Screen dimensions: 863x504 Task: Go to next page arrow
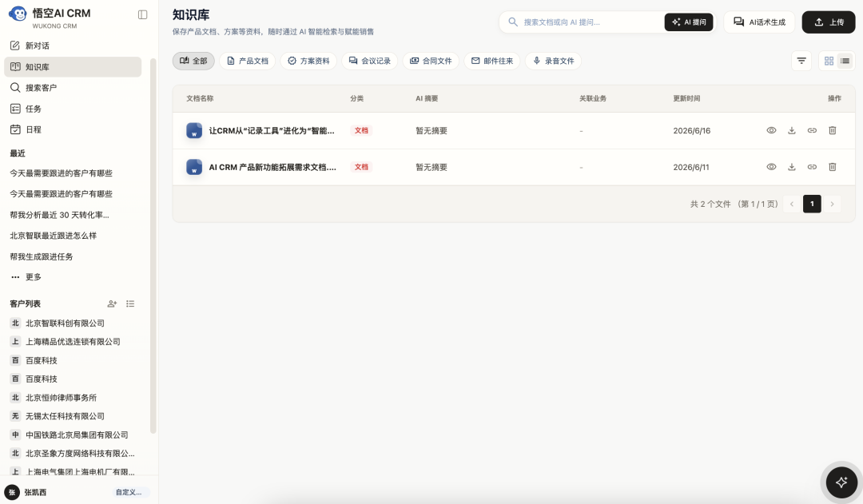pos(832,204)
